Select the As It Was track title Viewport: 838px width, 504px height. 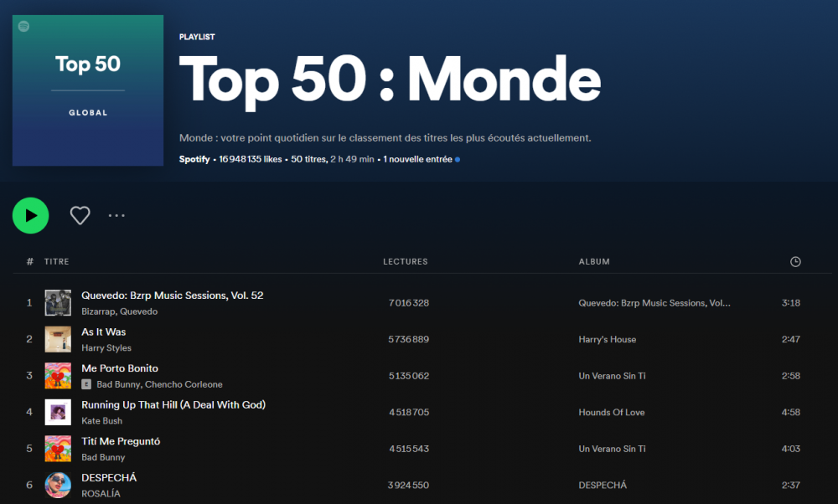[104, 332]
